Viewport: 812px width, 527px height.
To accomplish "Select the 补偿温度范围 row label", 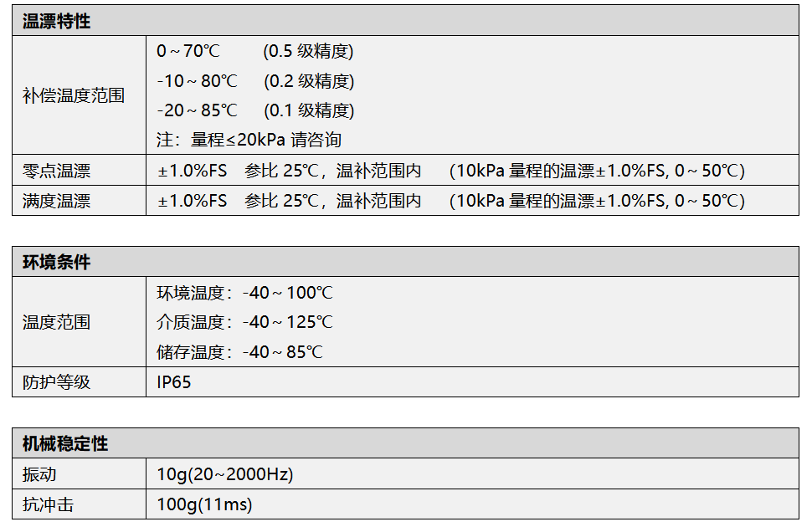I will pos(74,95).
